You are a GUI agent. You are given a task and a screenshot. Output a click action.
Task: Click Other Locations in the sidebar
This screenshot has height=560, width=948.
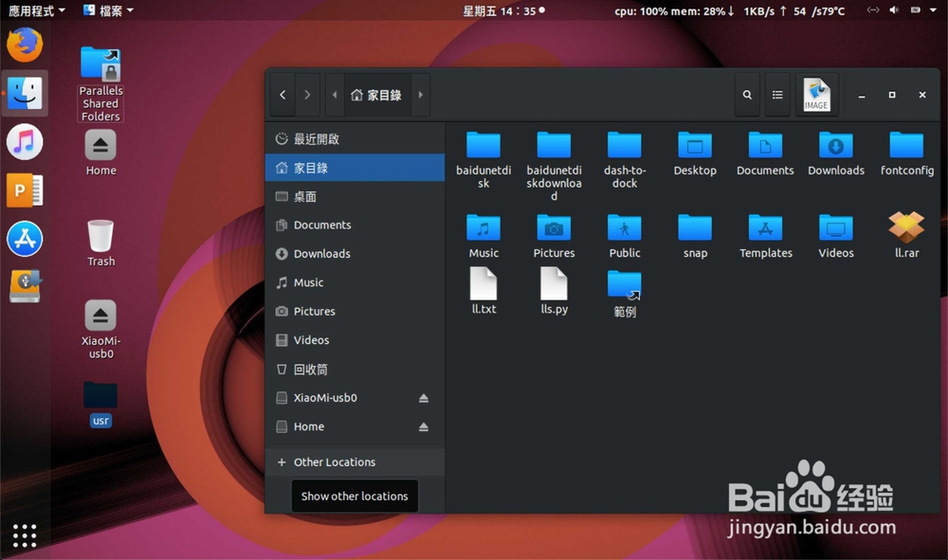pos(355,461)
